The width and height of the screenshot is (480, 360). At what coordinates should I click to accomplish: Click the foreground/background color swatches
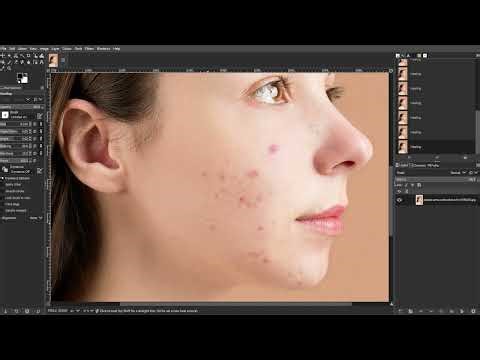click(x=22, y=78)
